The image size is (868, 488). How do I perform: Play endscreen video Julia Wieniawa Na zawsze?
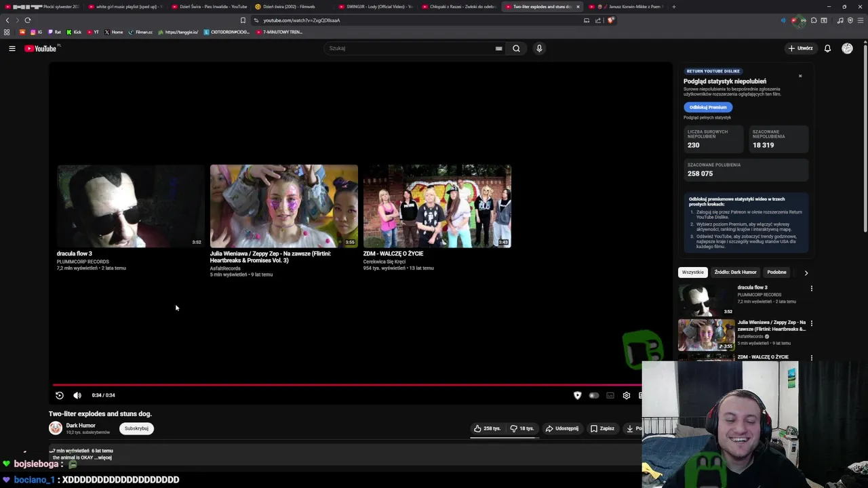[284, 206]
